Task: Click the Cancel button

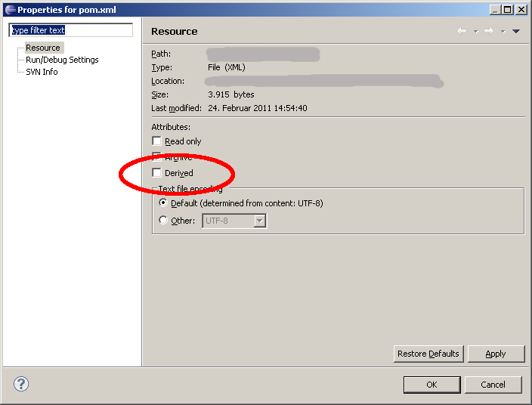Action: tap(493, 385)
